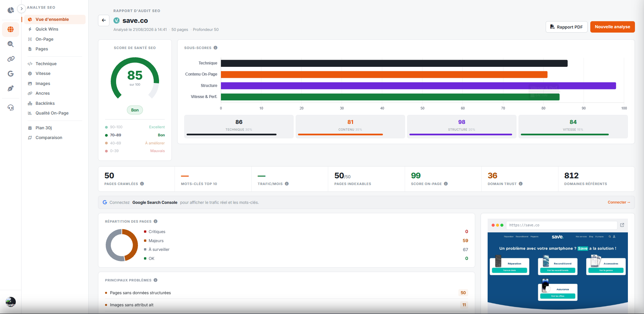The width and height of the screenshot is (644, 314).
Task: Click info icon next to Score On-Page
Action: click(x=446, y=184)
